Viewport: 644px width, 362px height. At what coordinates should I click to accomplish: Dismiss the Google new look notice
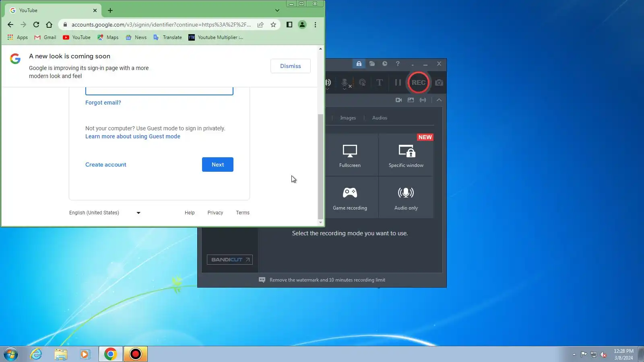click(x=291, y=66)
